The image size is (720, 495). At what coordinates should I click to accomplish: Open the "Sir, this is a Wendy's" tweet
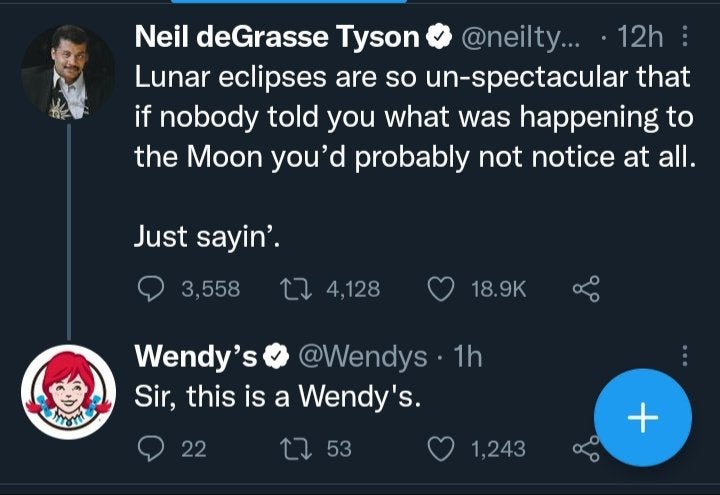tap(277, 397)
